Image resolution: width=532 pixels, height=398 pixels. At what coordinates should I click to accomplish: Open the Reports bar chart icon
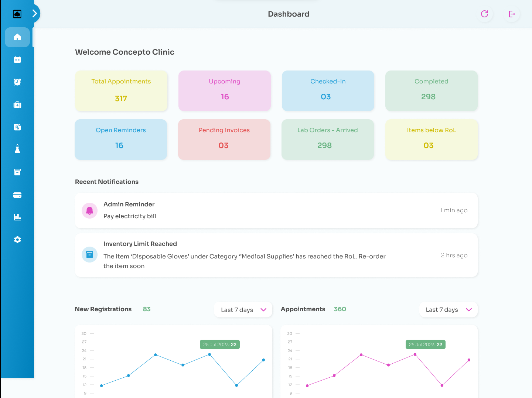coord(17,217)
